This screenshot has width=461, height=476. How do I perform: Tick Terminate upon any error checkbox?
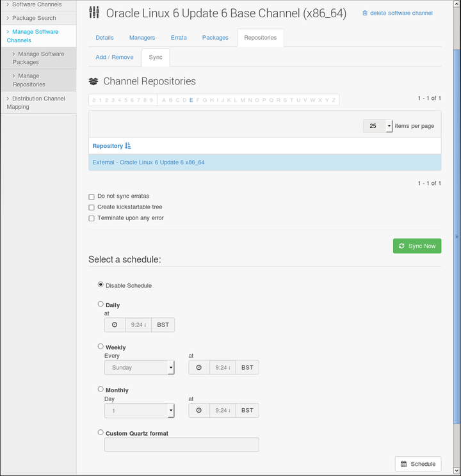92,218
